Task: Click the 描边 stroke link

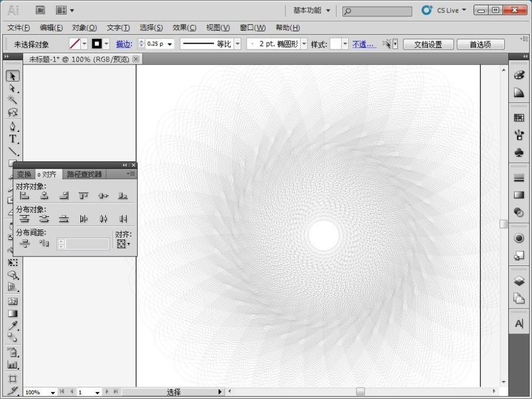Action: [x=124, y=44]
